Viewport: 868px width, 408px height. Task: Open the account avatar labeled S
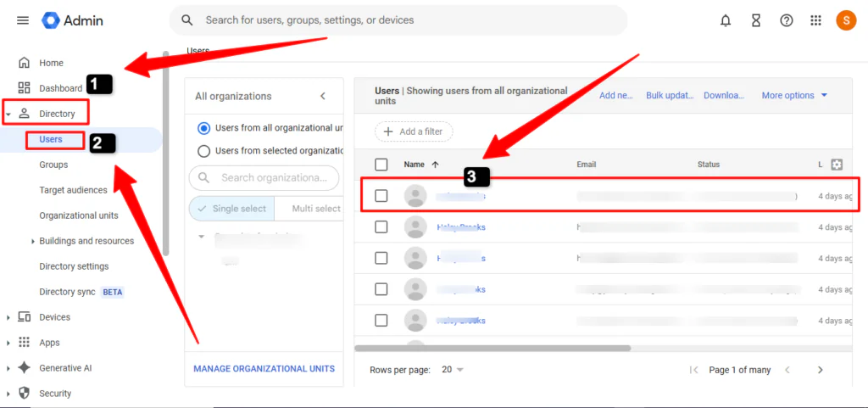click(x=846, y=20)
